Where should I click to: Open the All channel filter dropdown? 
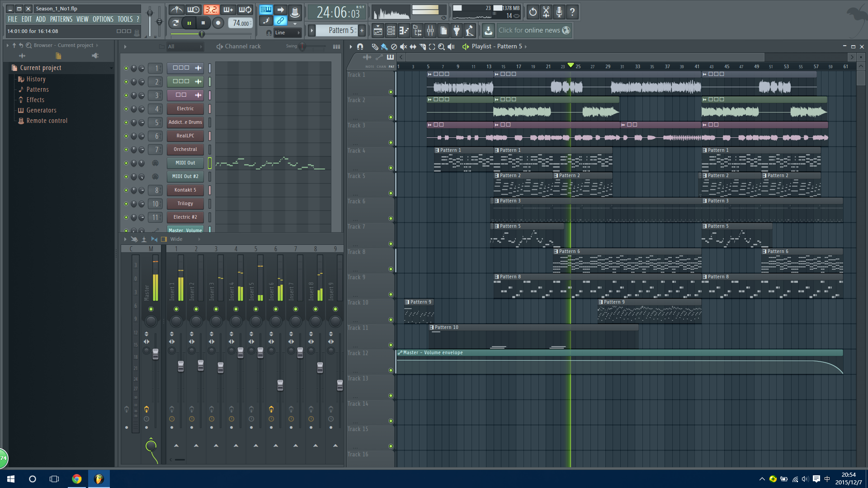[184, 47]
